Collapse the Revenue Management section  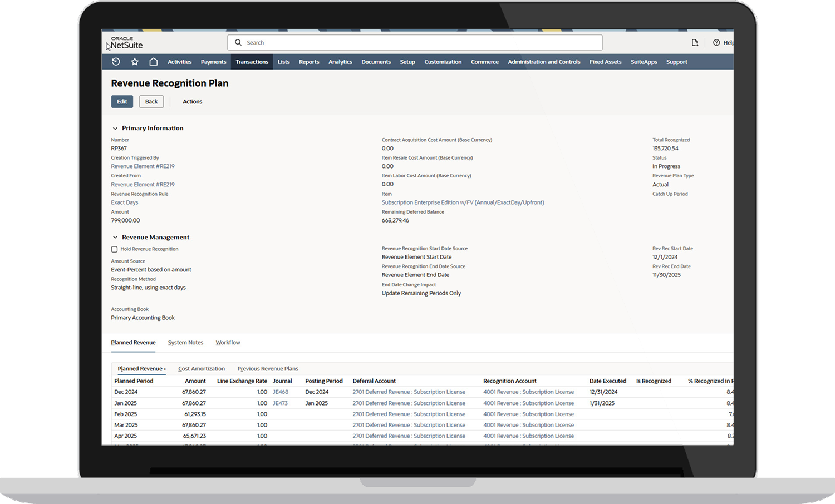click(x=115, y=237)
